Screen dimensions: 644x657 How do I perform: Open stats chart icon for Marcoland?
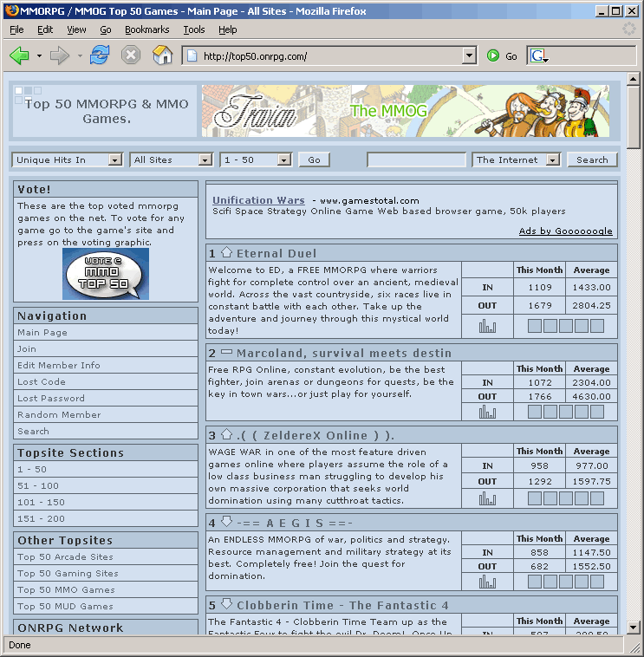coord(487,411)
